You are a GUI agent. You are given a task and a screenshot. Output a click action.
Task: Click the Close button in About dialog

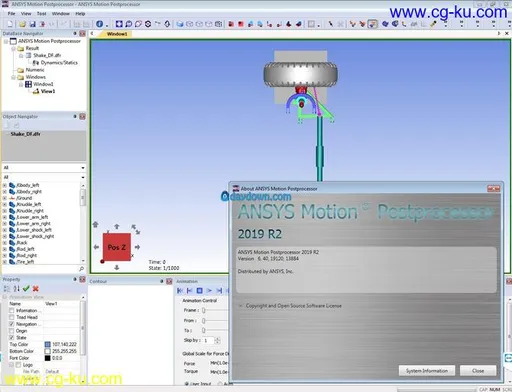tap(478, 371)
